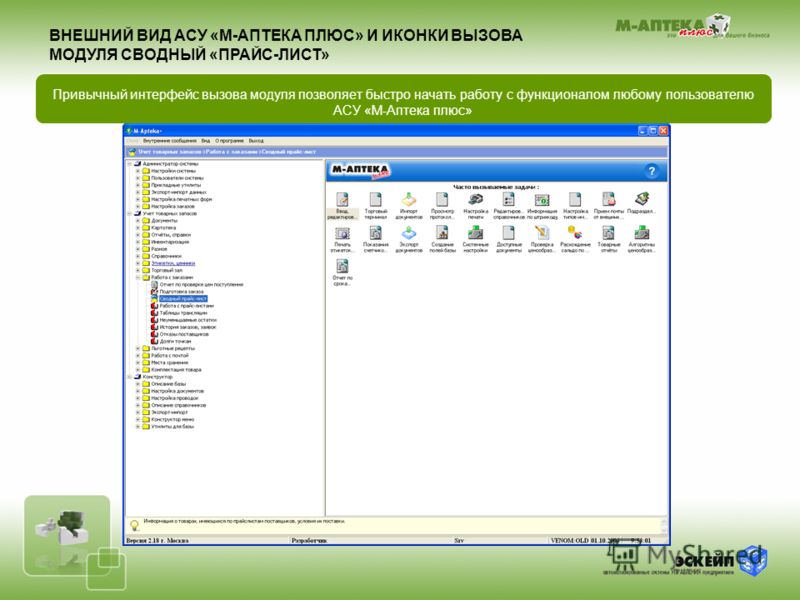Open the Подразделения icon
Image resolution: width=800 pixels, height=600 pixels.
(x=641, y=203)
